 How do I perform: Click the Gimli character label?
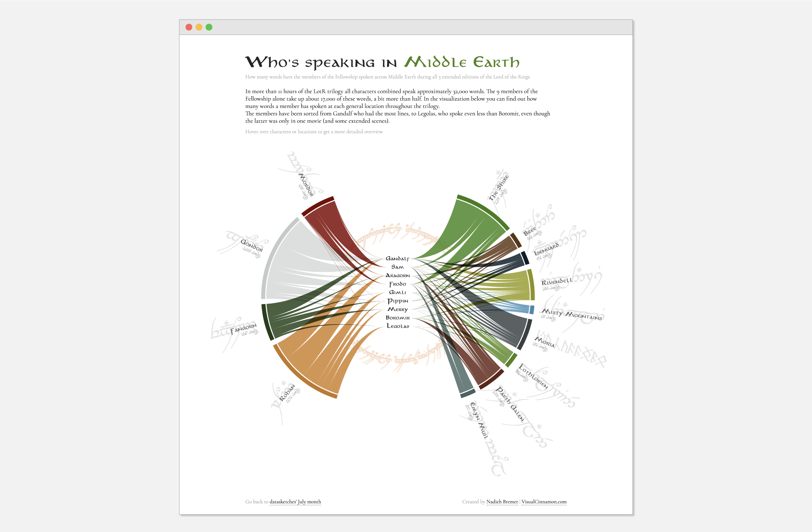click(398, 292)
